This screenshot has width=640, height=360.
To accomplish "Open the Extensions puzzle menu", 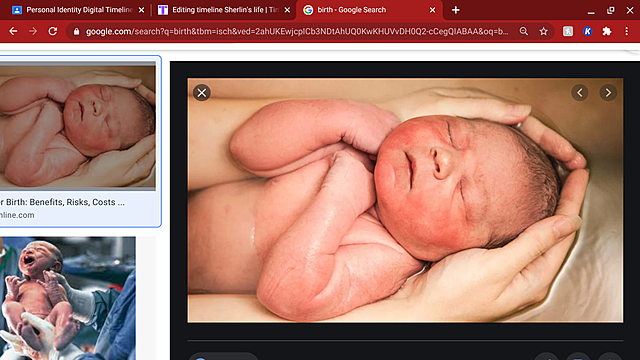I will pyautogui.click(x=607, y=31).
